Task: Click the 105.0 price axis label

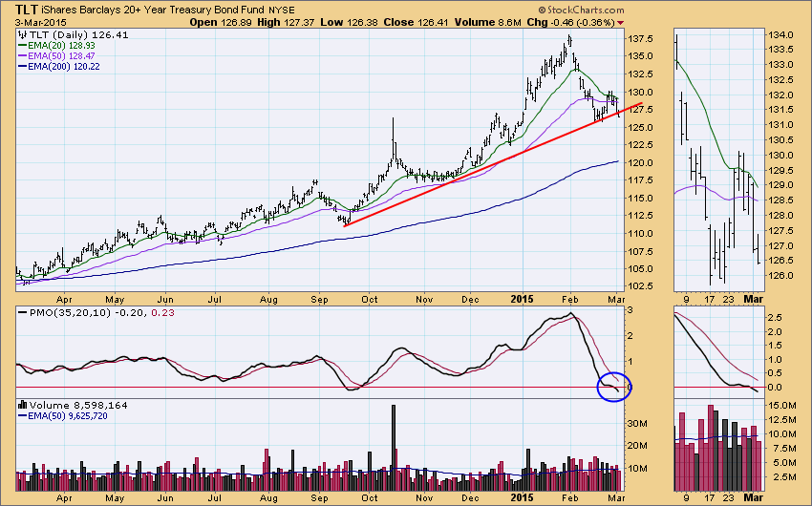Action: pos(641,268)
